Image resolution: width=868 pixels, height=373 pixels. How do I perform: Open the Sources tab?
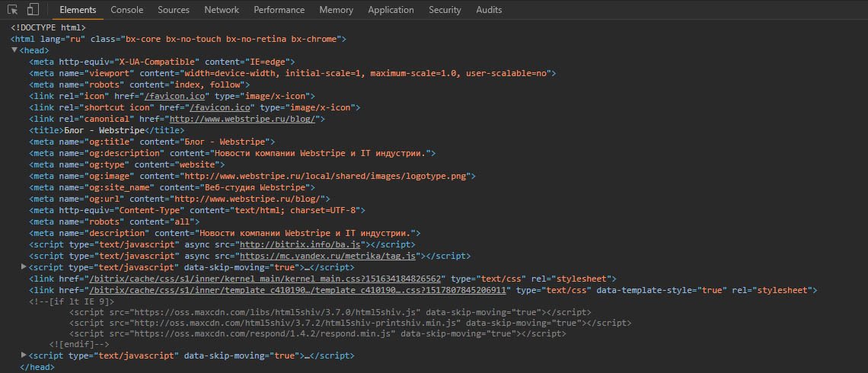coord(174,10)
